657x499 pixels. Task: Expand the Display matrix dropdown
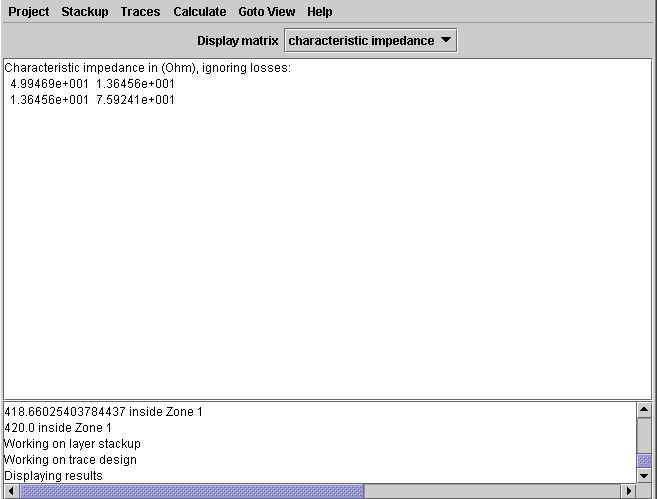(x=370, y=41)
